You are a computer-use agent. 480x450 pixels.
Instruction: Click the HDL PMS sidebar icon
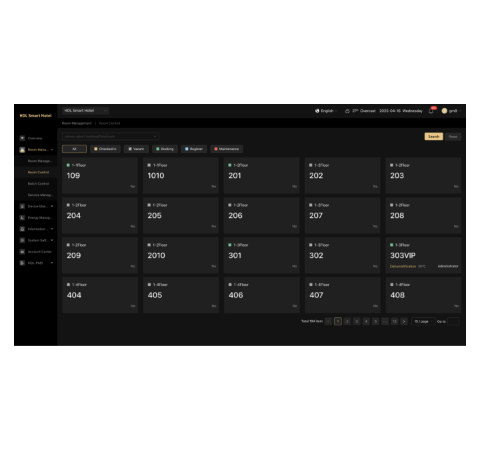[x=22, y=263]
